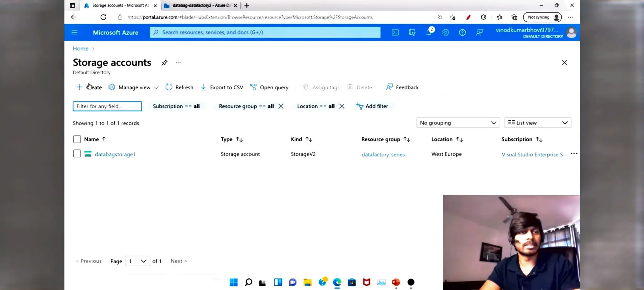644x290 pixels.
Task: Focus the Search resources, services, and docs box
Action: coord(265,32)
